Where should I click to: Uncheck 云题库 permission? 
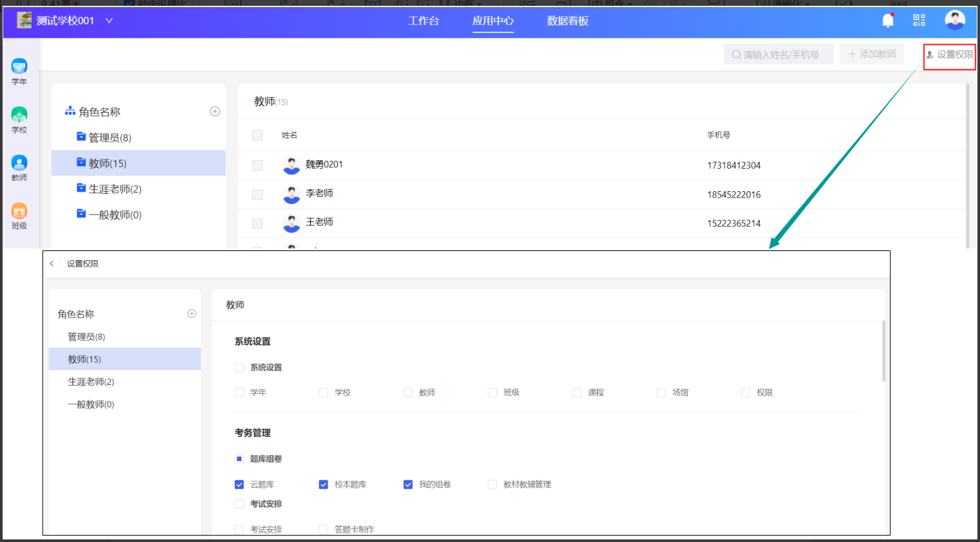tap(239, 485)
